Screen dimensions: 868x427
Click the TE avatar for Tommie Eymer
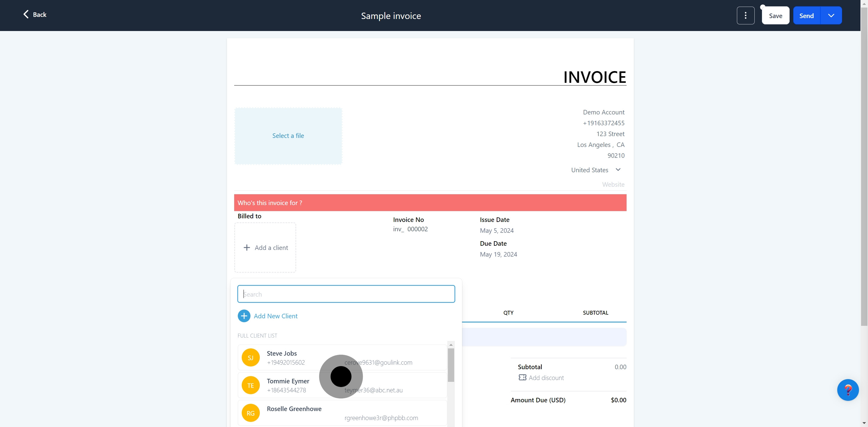click(250, 385)
